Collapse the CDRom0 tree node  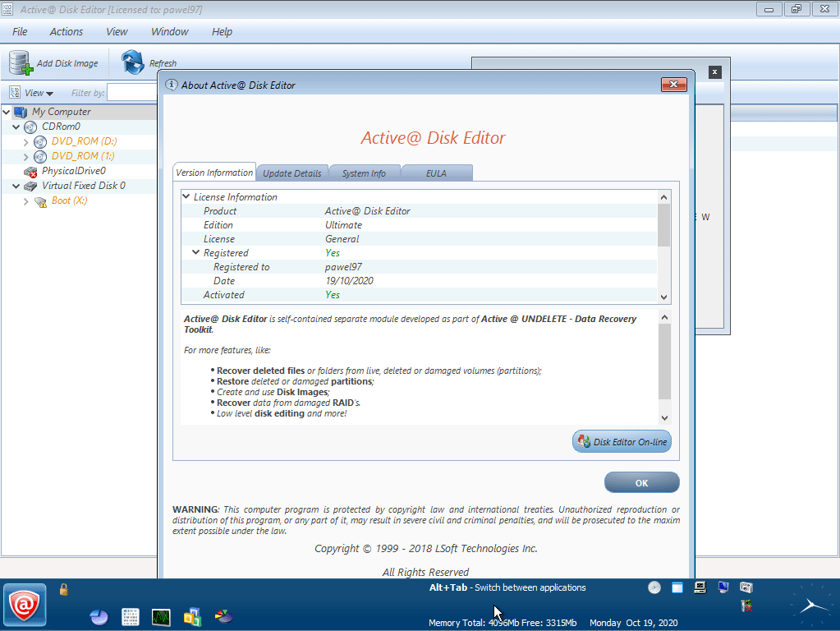point(16,127)
